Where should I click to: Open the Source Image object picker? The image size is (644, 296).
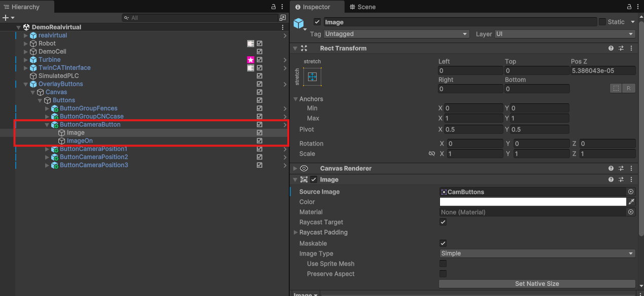click(x=631, y=192)
